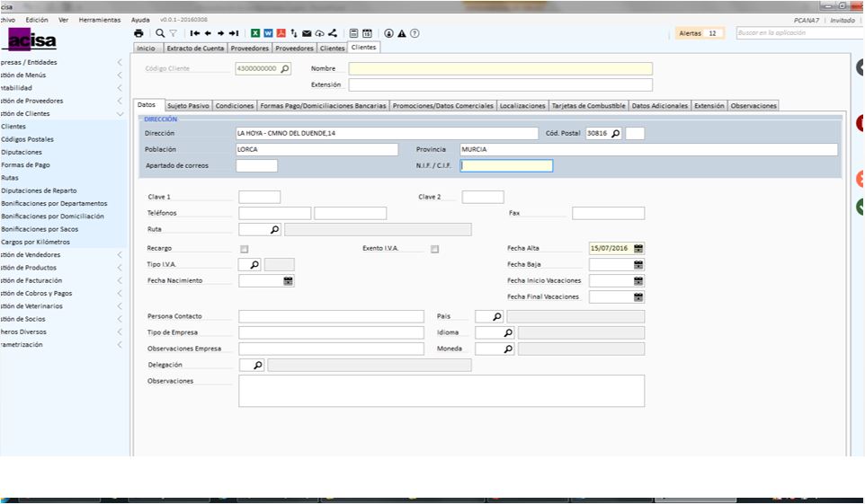
Task: Switch to the Sujeto Pasivo tab
Action: (x=188, y=105)
